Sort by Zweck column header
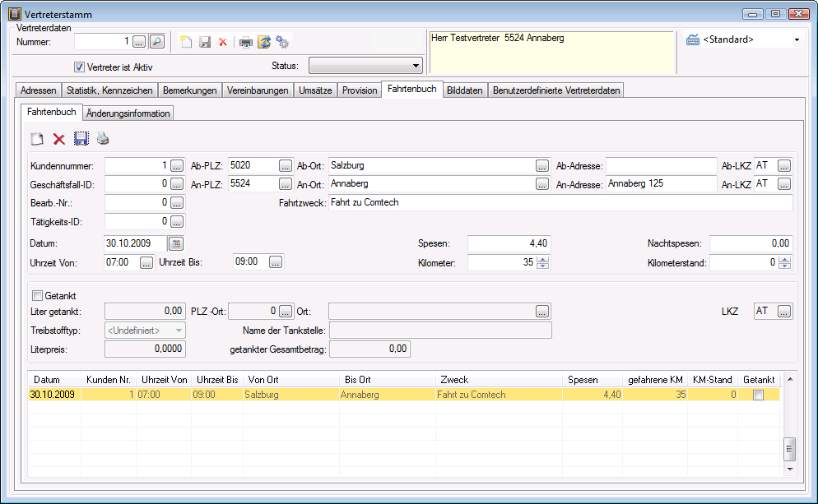 pyautogui.click(x=499, y=380)
